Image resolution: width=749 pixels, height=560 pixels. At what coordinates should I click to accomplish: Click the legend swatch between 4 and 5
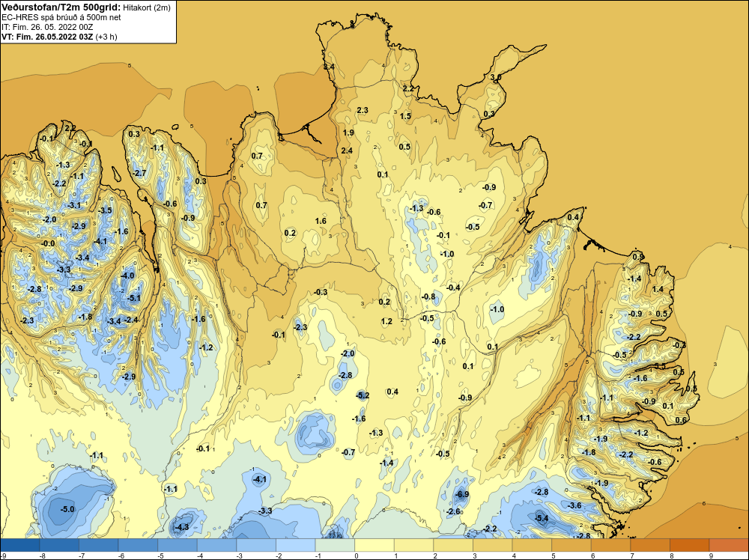click(x=532, y=545)
